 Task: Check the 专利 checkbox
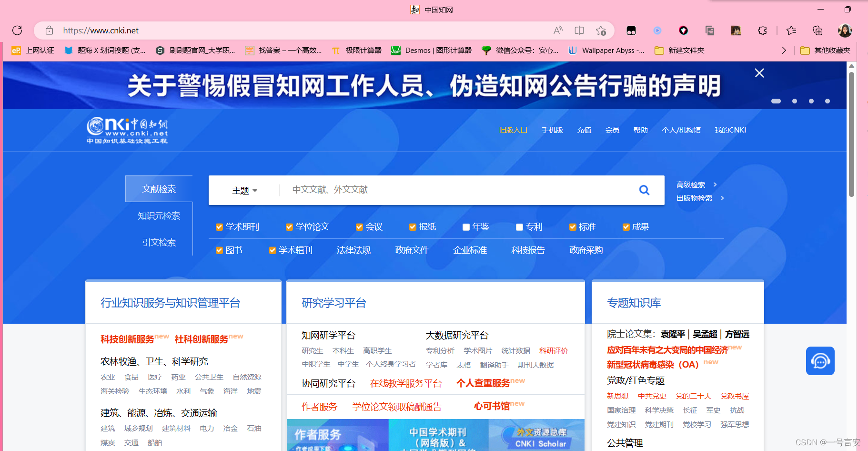[x=519, y=227]
